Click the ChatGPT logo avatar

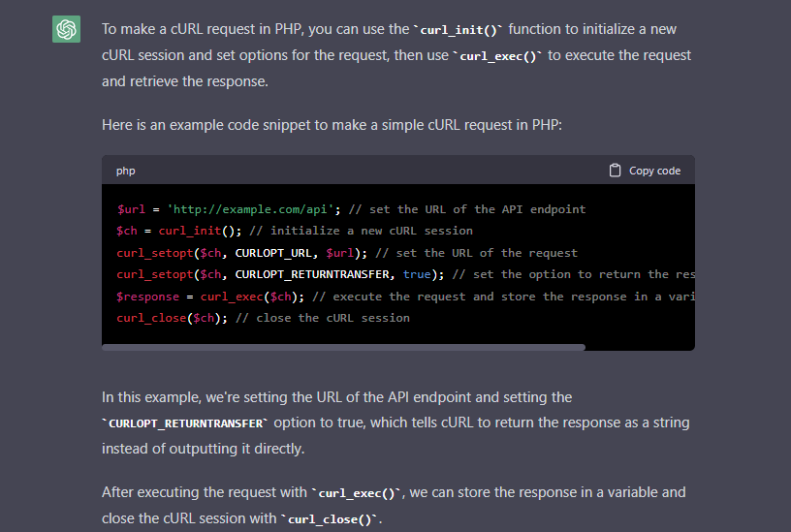pyautogui.click(x=66, y=30)
